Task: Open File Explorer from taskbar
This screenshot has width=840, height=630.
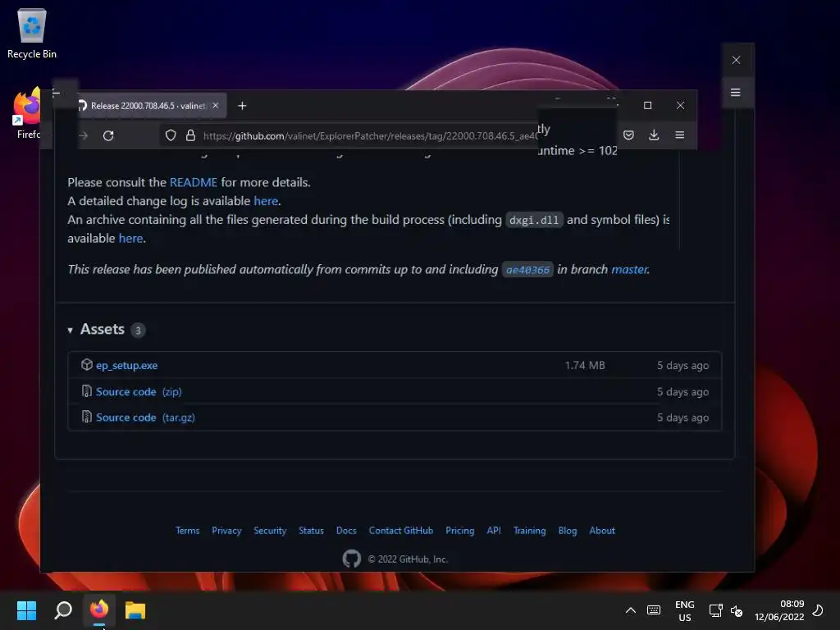Action: tap(135, 610)
